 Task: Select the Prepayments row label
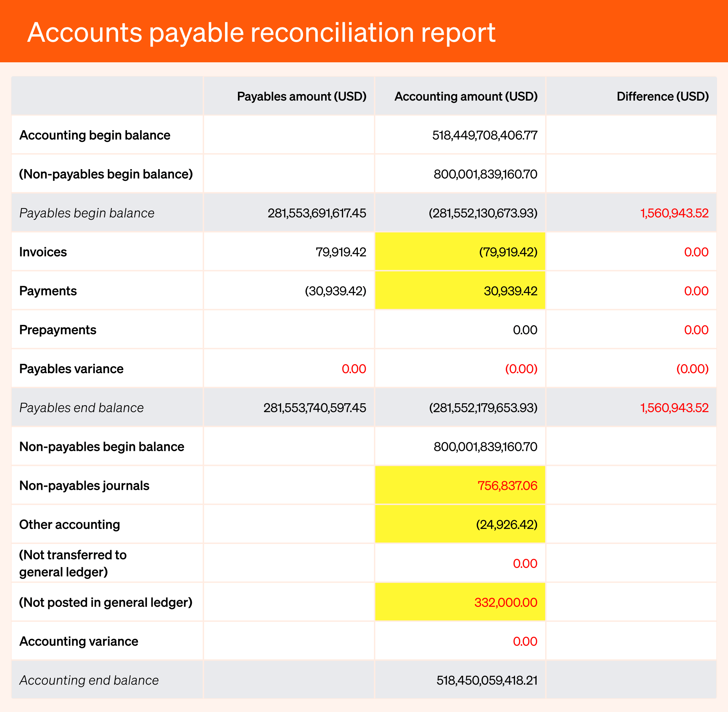[58, 329]
